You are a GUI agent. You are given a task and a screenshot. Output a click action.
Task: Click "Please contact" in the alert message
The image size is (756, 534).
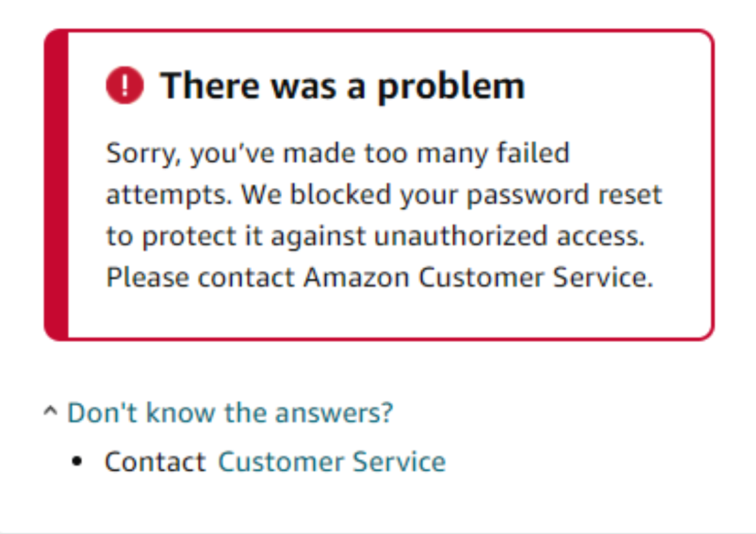(x=200, y=278)
